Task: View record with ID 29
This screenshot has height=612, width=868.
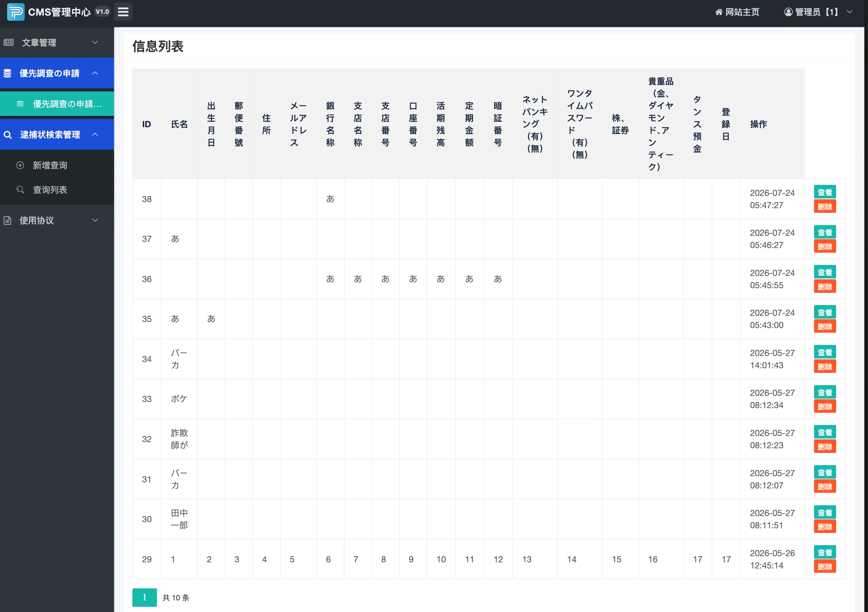Action: pos(825,552)
